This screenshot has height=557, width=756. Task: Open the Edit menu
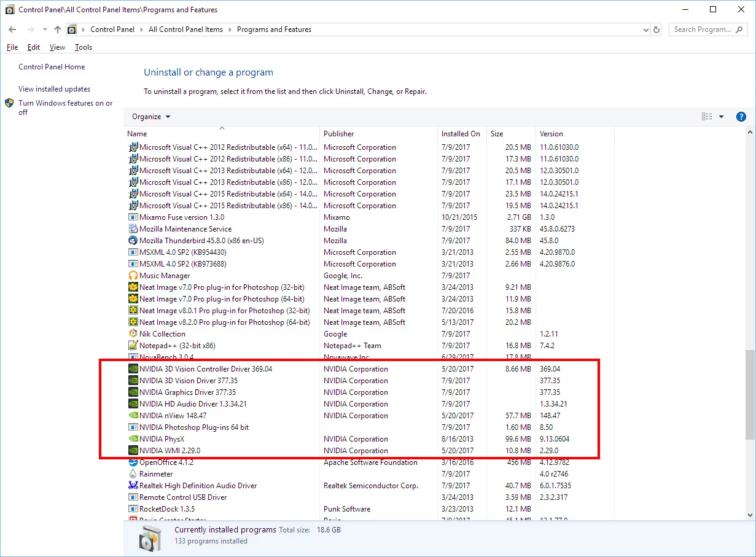pos(34,47)
